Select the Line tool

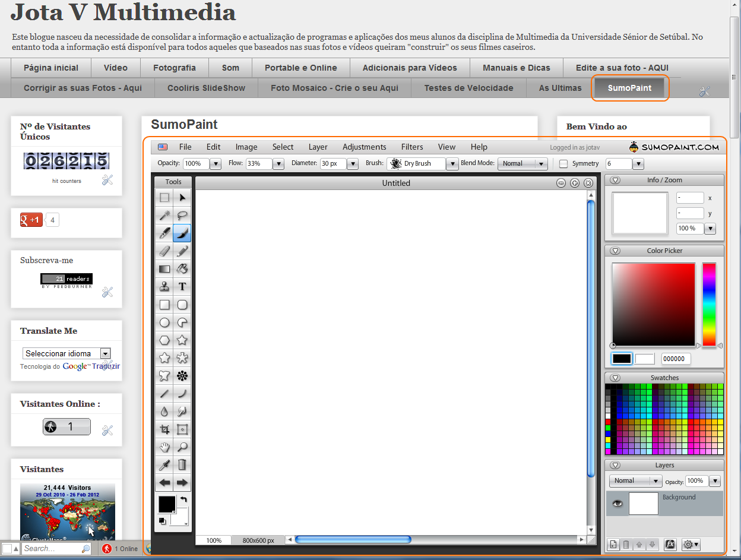coord(164,394)
